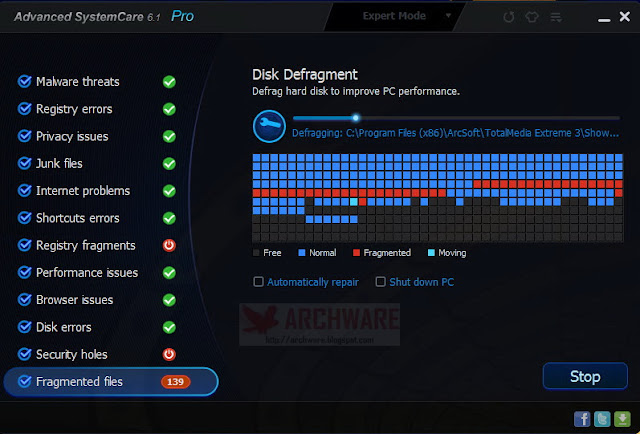This screenshot has width=640, height=434.
Task: Uncheck the Performance issues checkbox
Action: (24, 272)
